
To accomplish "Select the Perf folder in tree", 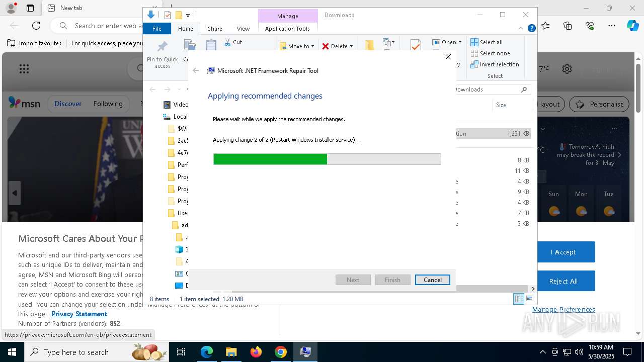I will coord(178,165).
